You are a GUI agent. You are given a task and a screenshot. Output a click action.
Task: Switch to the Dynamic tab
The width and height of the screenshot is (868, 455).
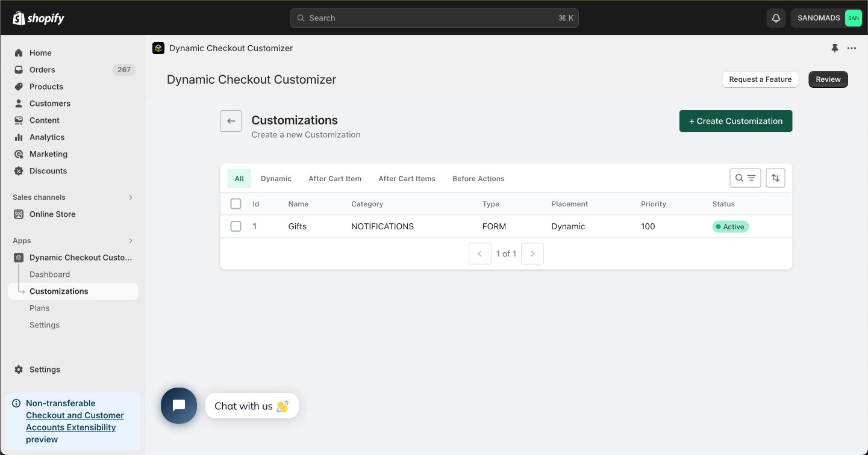tap(276, 179)
